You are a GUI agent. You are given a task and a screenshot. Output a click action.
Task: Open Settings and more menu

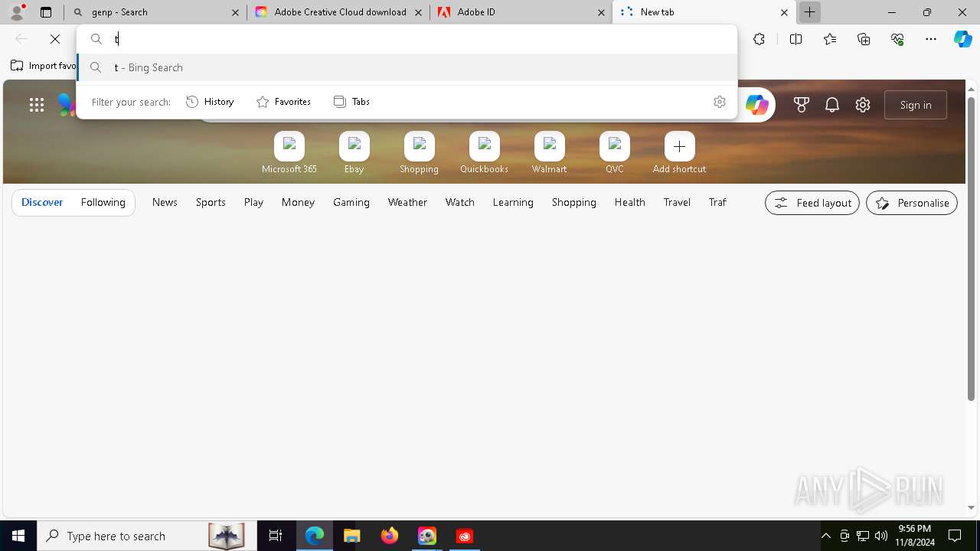(931, 39)
